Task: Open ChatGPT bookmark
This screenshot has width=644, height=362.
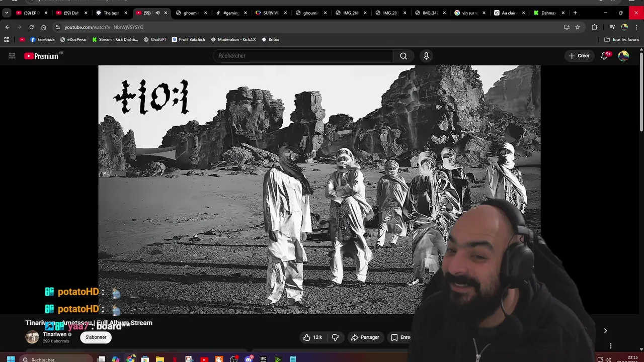Action: click(155, 39)
